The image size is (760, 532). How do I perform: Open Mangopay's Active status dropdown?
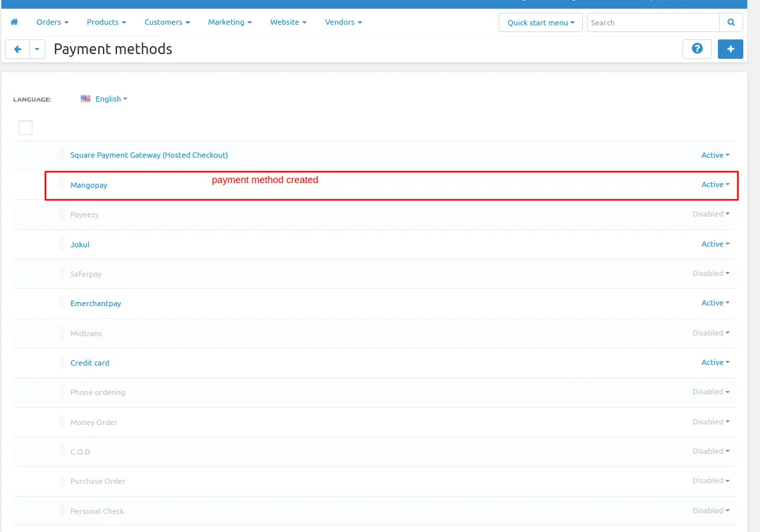(x=715, y=184)
